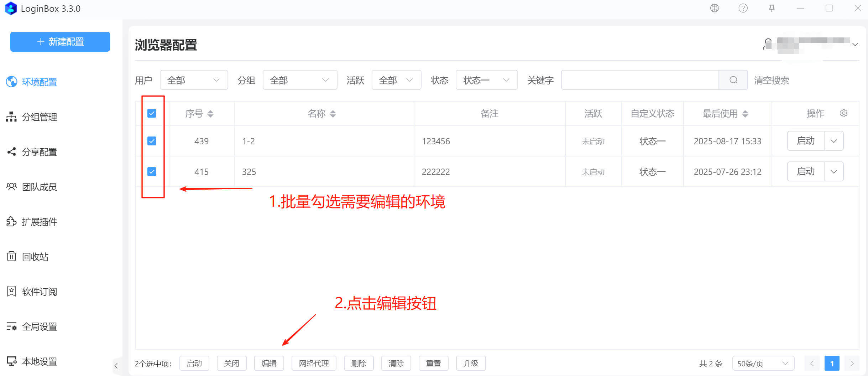This screenshot has height=376, width=868.
Task: Open the 状态 dropdown showing 状态一
Action: pos(486,80)
